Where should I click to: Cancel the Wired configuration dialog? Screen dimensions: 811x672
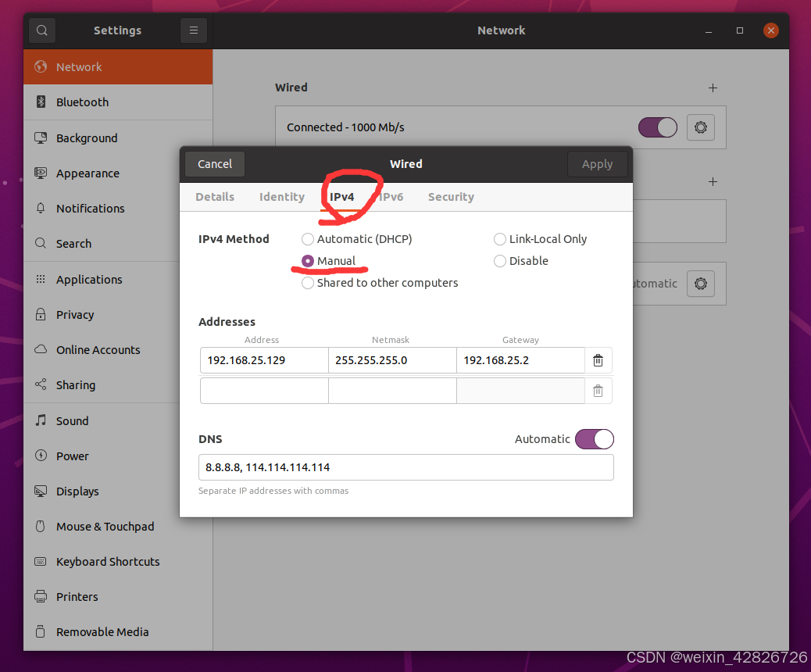(214, 164)
